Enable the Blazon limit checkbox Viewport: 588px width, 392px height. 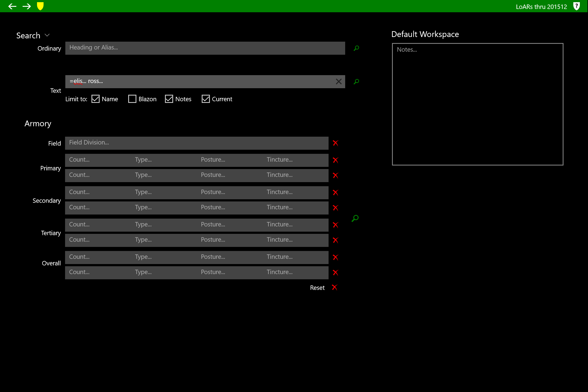[x=132, y=99]
